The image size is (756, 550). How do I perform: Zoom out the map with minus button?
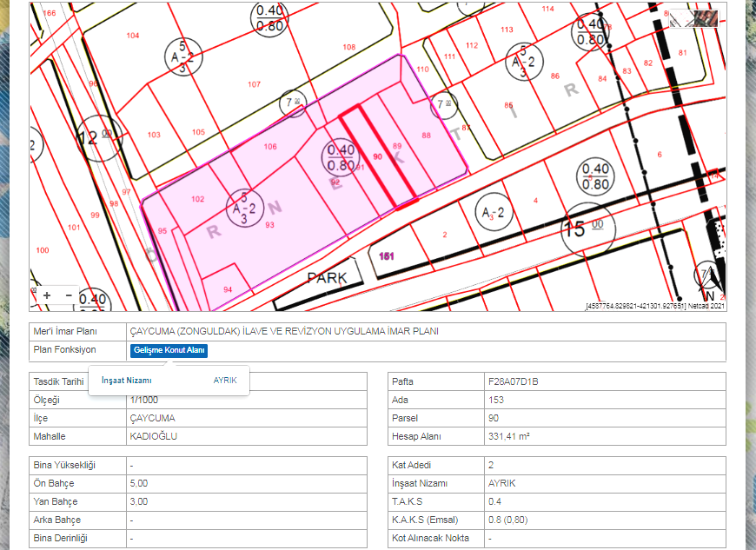pos(68,295)
